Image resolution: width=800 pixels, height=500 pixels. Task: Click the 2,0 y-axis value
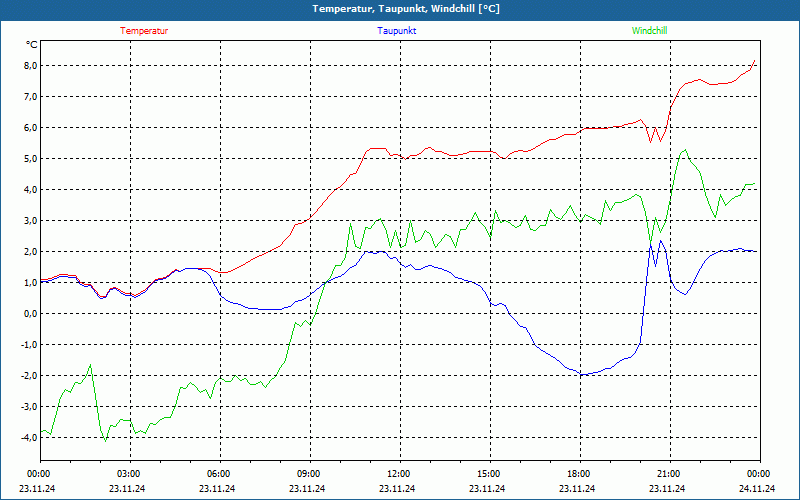pos(31,252)
